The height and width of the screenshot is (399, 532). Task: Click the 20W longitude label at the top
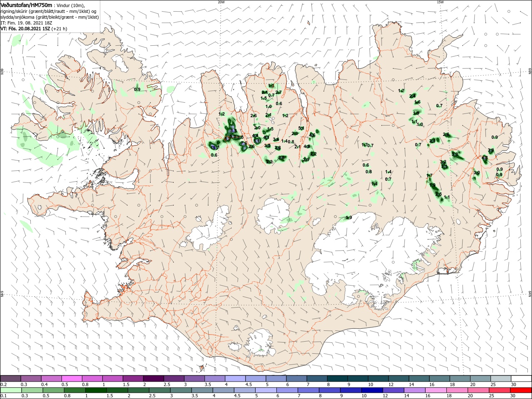(221, 2)
